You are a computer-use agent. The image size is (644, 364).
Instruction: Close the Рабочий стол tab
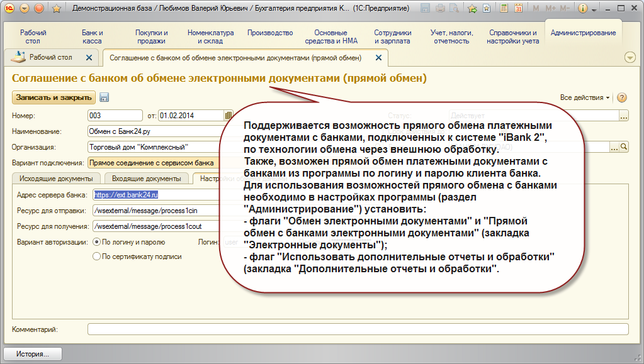(x=89, y=58)
